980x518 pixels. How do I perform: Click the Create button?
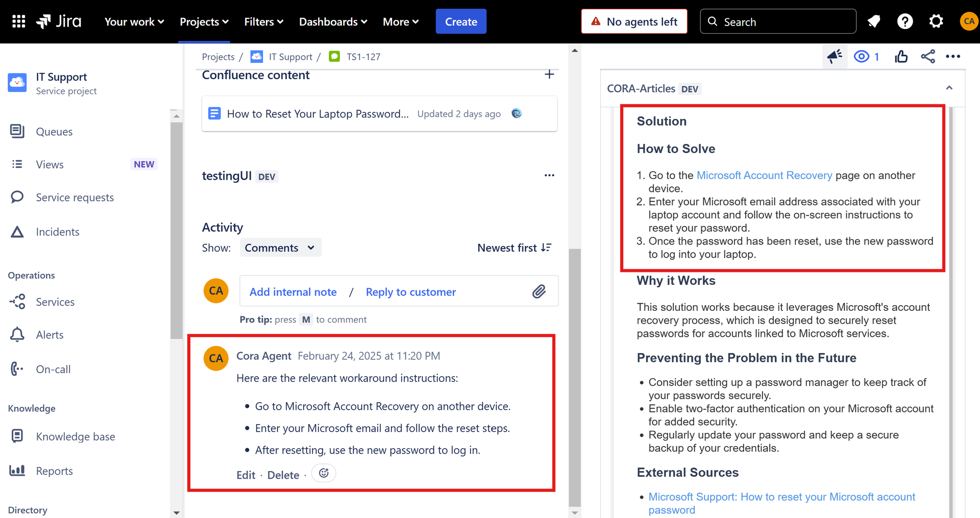coord(461,21)
